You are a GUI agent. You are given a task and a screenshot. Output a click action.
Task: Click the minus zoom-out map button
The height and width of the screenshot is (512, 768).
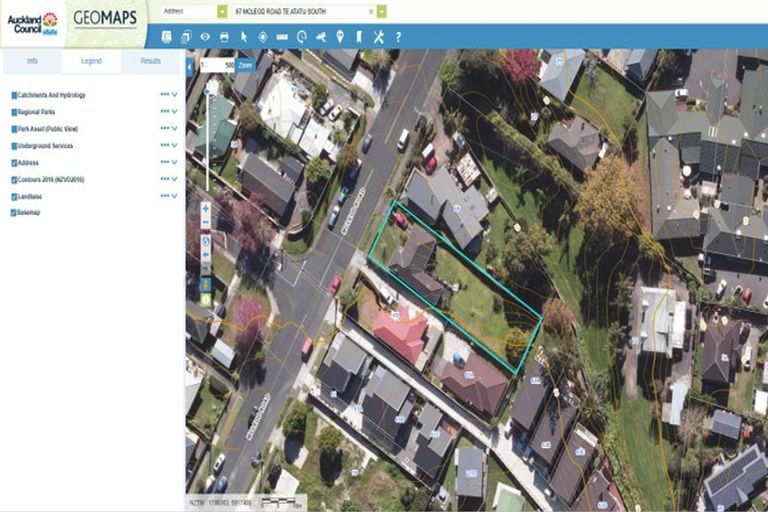click(x=206, y=223)
